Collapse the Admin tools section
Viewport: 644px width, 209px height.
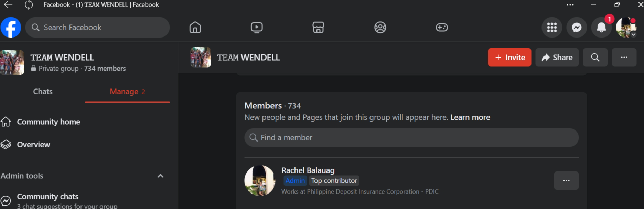(160, 176)
